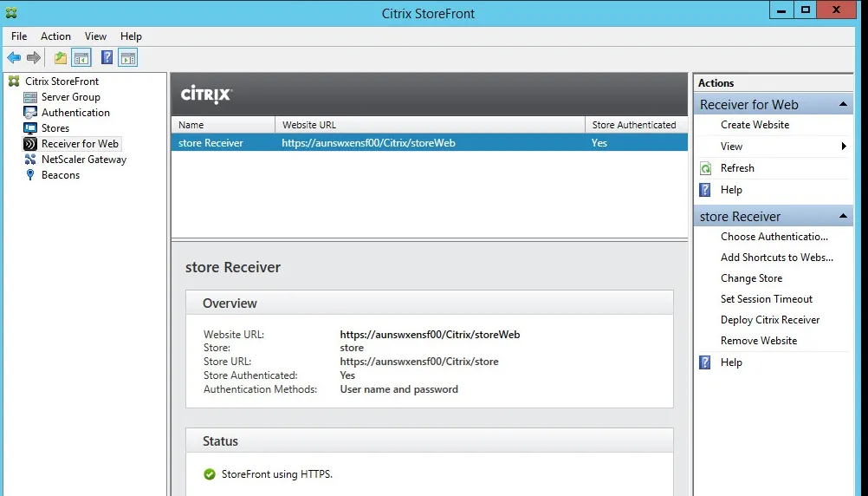Click the Authentication tree icon
Image resolution: width=868 pixels, height=496 pixels.
[x=30, y=113]
